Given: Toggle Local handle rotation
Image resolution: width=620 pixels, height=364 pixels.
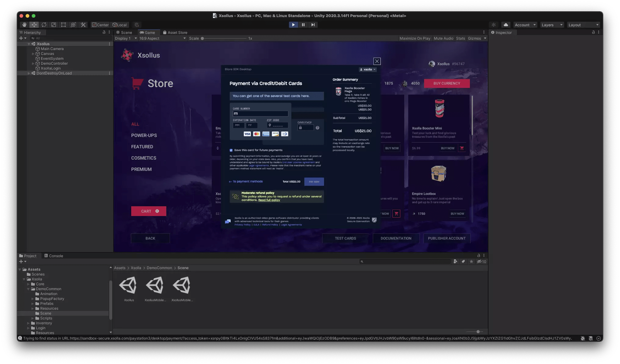Looking at the screenshot, I should click(x=120, y=25).
